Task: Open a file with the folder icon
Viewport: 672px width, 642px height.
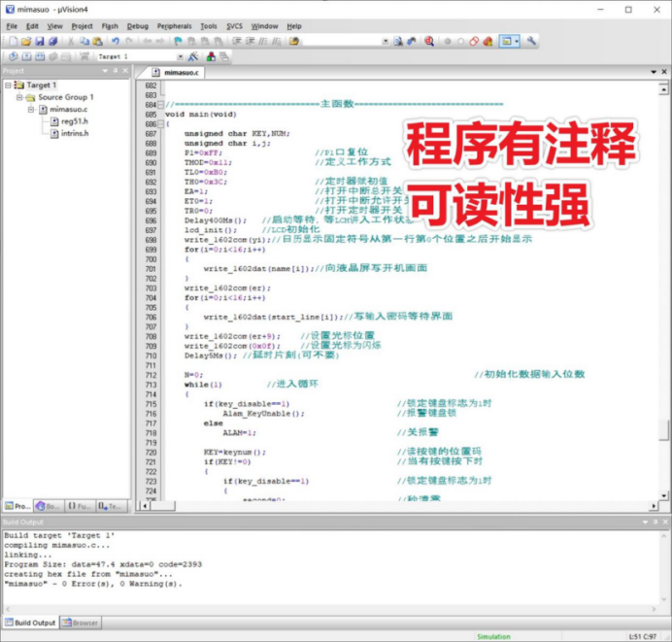Action: 26,41
